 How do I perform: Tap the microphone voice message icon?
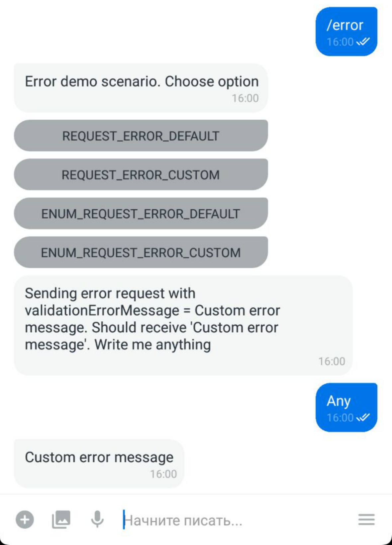click(97, 519)
